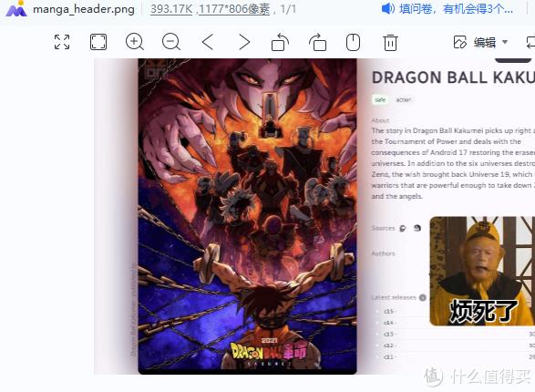The width and height of the screenshot is (535, 392).
Task: Rotate image counterclockwise
Action: coord(280,42)
